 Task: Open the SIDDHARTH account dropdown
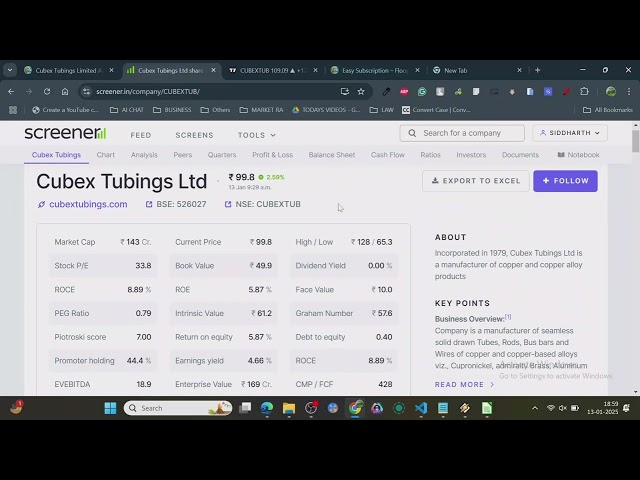(x=570, y=133)
